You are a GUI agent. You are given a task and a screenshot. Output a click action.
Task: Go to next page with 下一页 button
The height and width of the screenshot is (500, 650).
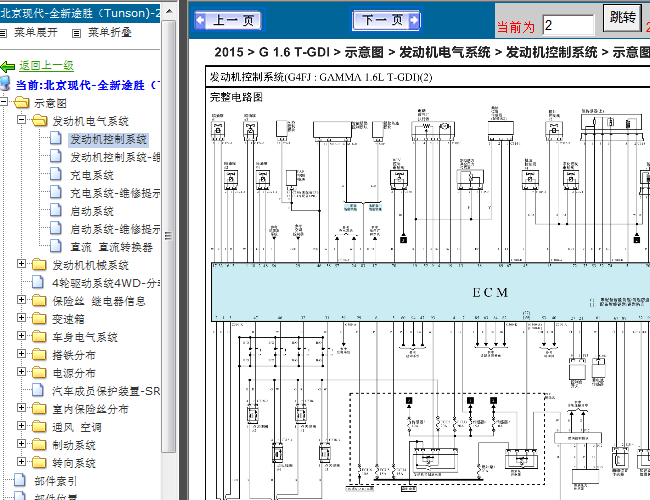[x=386, y=19]
